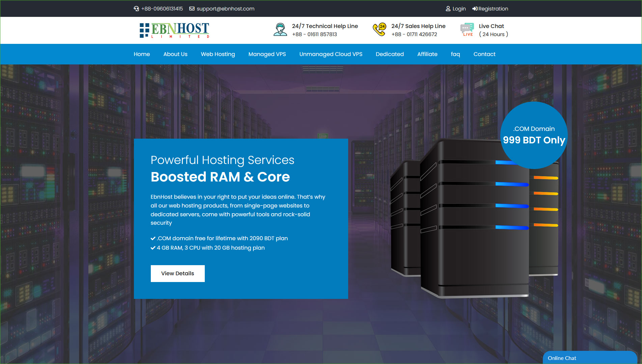Click the technical support agent icon
This screenshot has width=642, height=364.
280,30
